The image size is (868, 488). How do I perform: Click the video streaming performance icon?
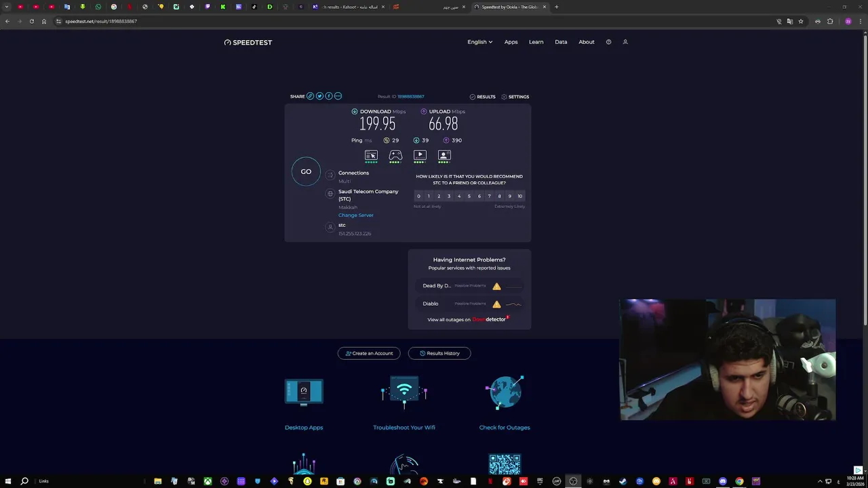click(420, 157)
